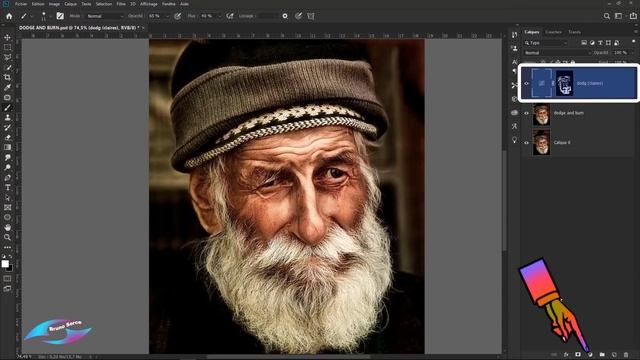Open the brush preset picker arrow
Viewport: 640px width, 360px height.
(50, 16)
